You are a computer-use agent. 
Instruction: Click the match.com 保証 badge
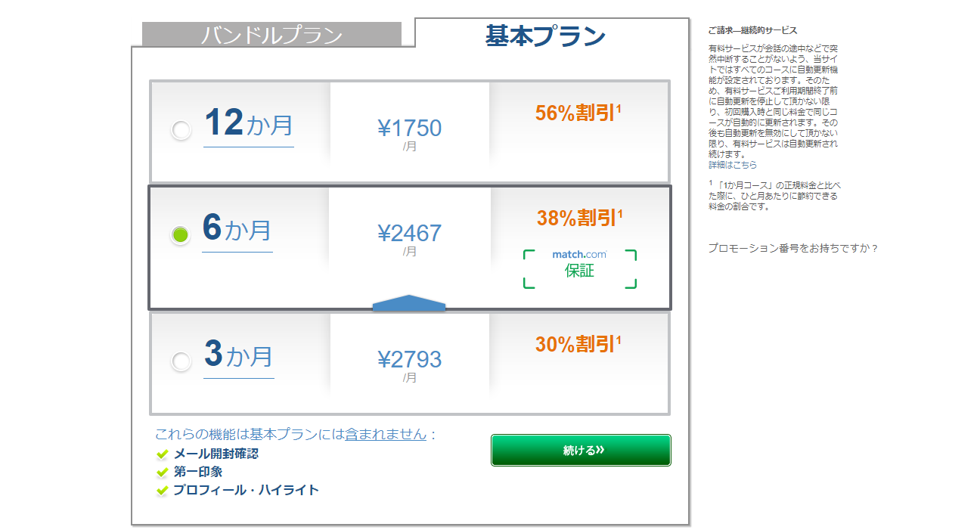tap(580, 269)
